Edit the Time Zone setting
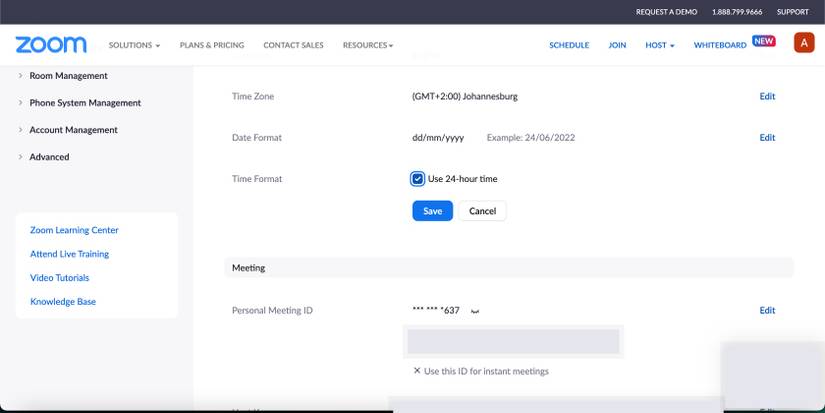This screenshot has width=825, height=413. coord(767,96)
